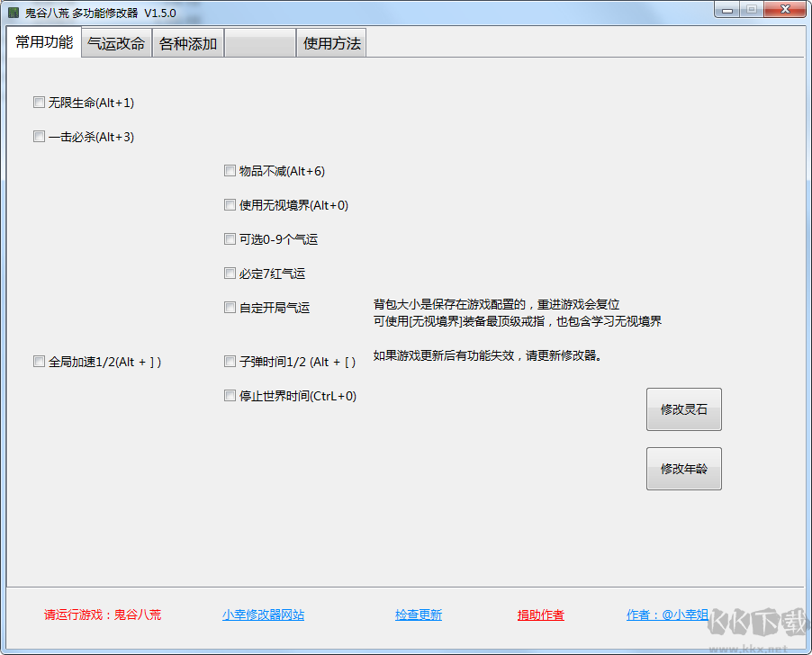Check 自定开局气运 option
Viewport: 812px width, 655px height.
(230, 308)
